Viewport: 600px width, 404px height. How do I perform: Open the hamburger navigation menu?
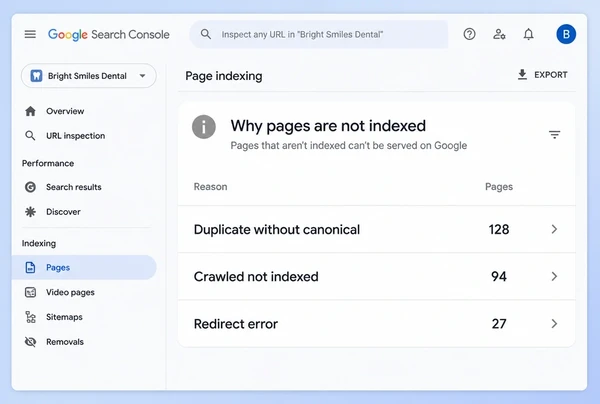click(x=30, y=34)
